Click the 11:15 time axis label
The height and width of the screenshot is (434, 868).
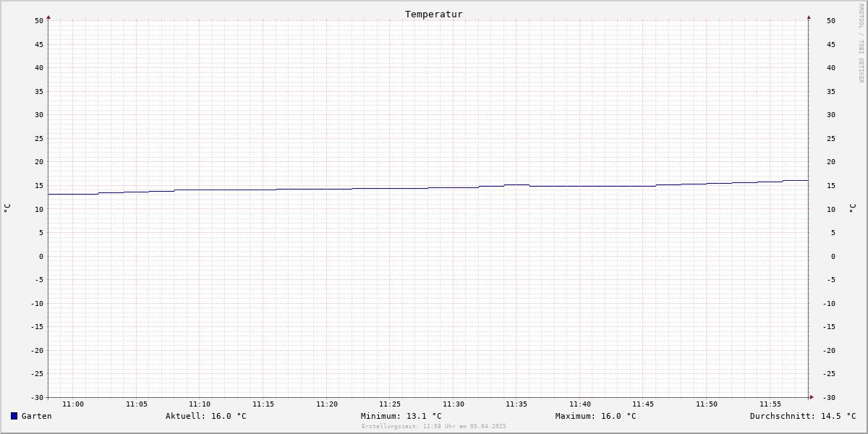point(263,404)
